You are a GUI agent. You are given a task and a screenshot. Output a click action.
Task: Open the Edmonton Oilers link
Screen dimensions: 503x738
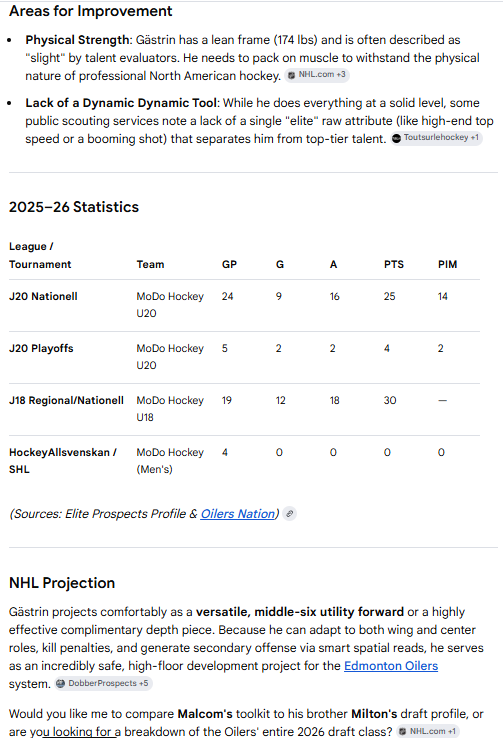pos(391,666)
